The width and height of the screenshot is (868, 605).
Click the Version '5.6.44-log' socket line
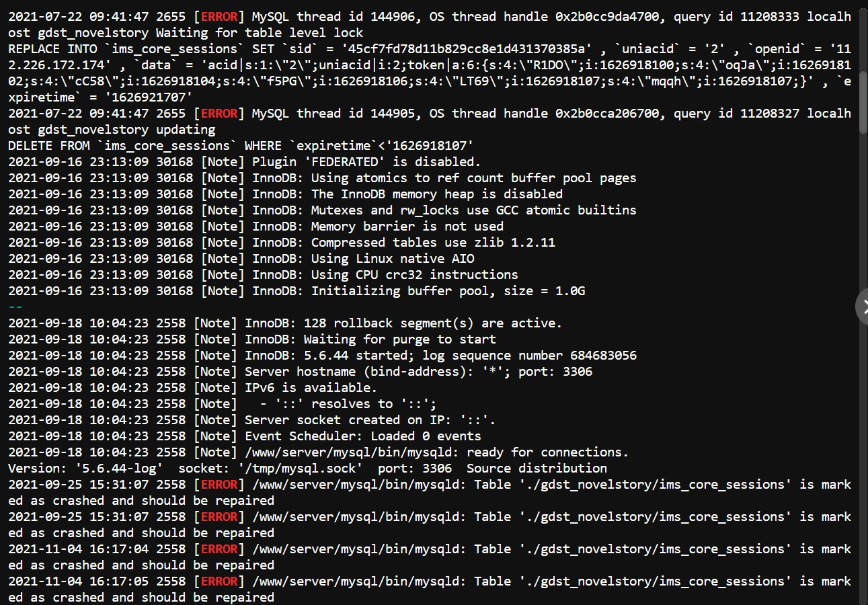[307, 469]
